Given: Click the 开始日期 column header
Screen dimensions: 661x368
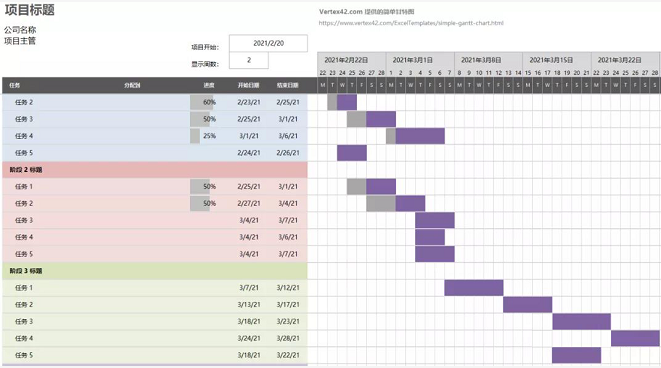Looking at the screenshot, I should pyautogui.click(x=248, y=85).
